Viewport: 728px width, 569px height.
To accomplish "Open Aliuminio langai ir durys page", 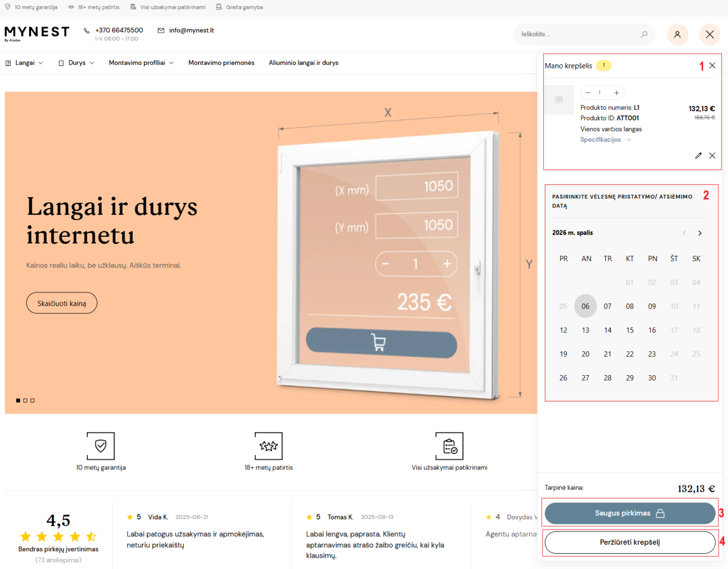I will tap(304, 63).
